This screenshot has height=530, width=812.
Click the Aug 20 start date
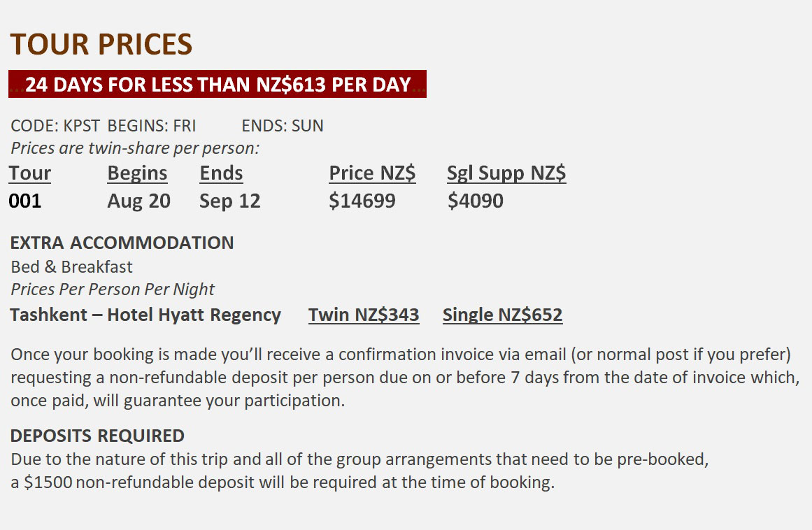139,201
